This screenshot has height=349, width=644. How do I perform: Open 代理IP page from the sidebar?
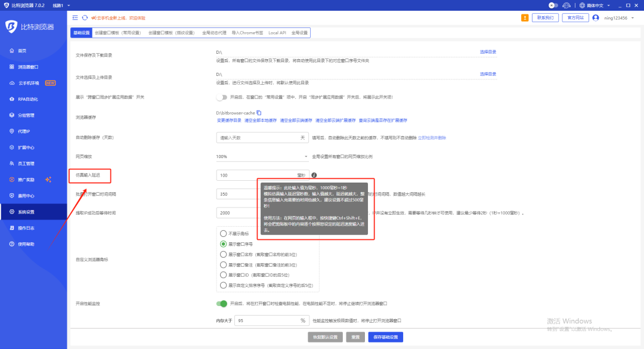click(x=24, y=131)
